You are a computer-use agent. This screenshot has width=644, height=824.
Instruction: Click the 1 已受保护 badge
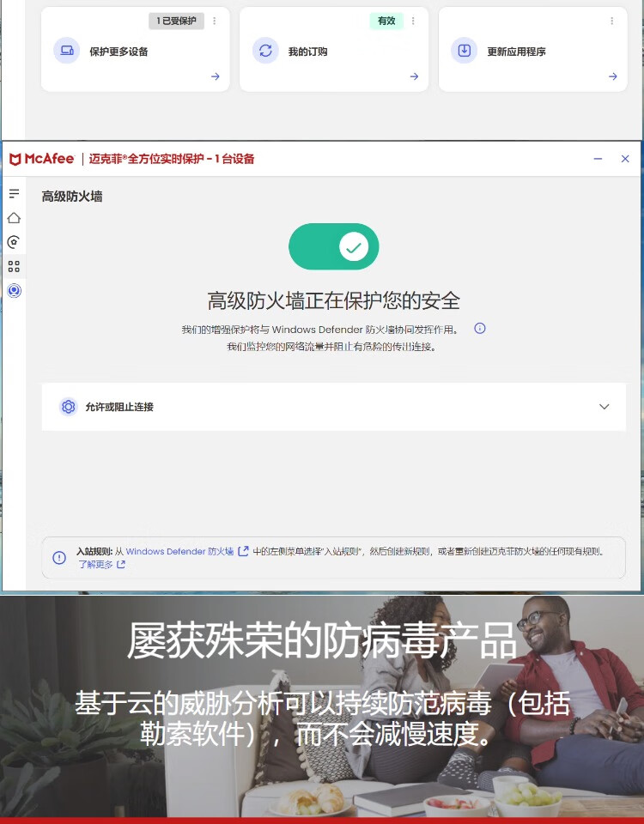tap(176, 21)
